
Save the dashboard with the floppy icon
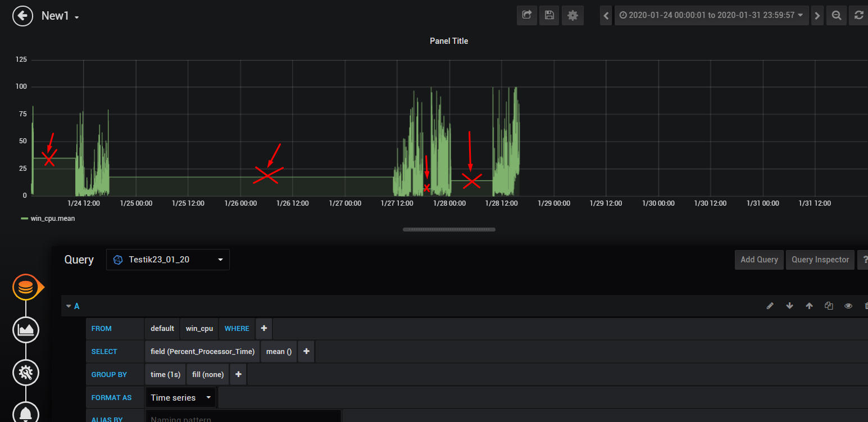[x=549, y=15]
